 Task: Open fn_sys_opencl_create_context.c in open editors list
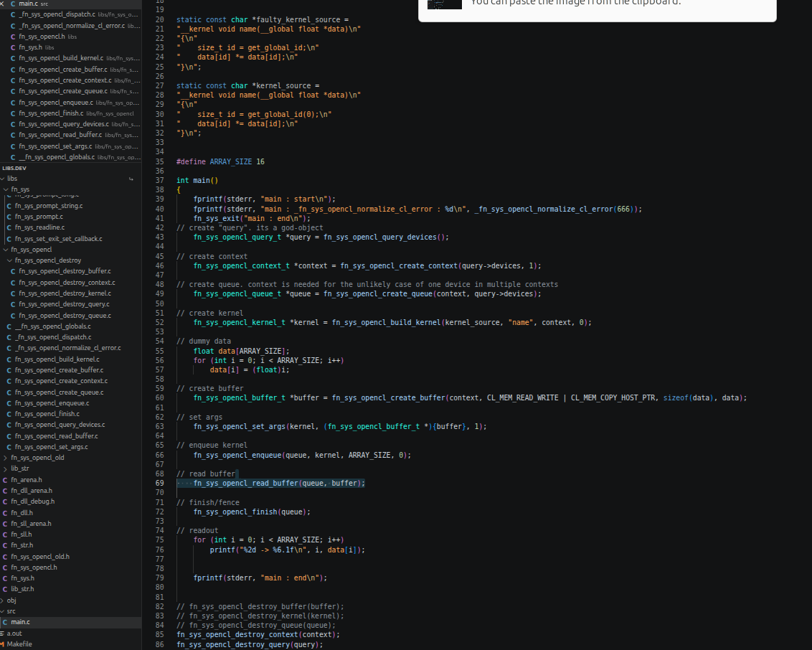pyautogui.click(x=70, y=80)
